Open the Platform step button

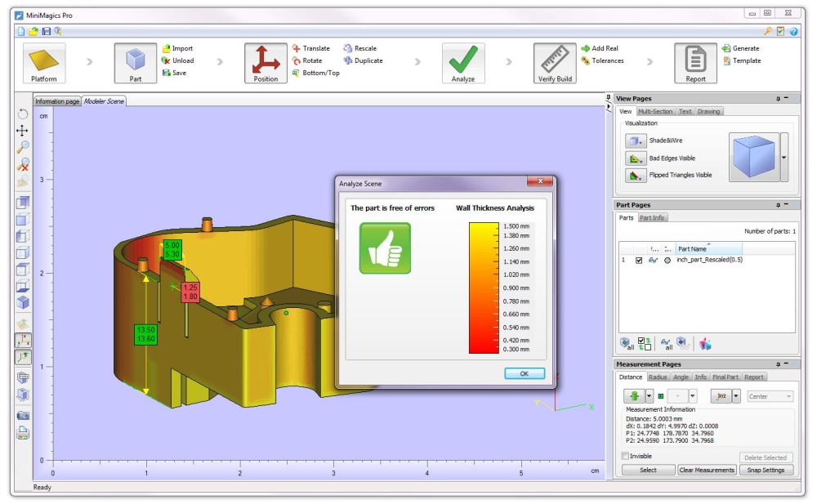pyautogui.click(x=44, y=63)
